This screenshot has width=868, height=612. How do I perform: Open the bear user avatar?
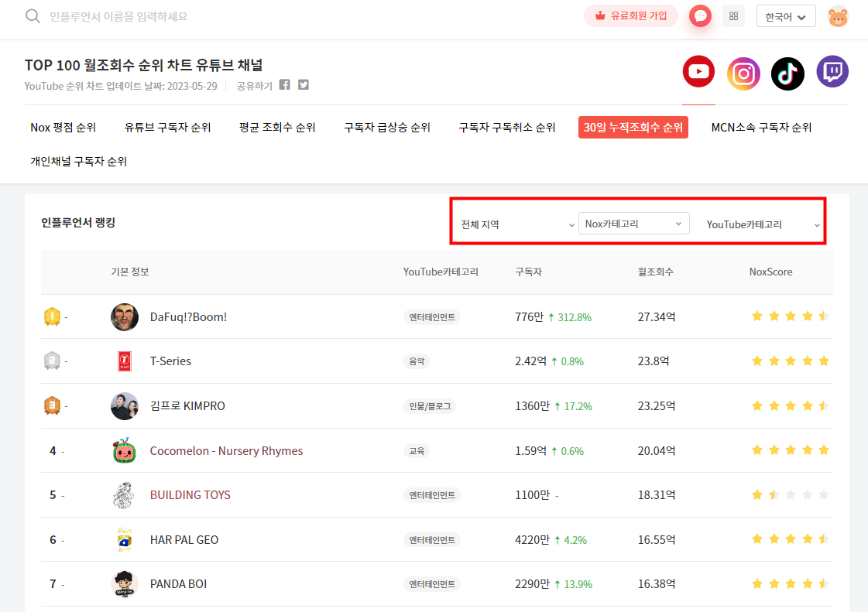(838, 16)
